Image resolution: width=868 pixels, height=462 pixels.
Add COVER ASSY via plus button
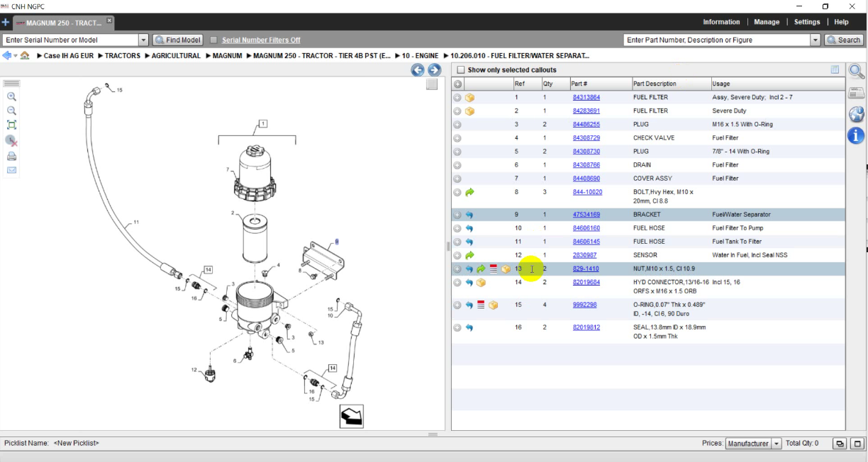[x=457, y=179]
